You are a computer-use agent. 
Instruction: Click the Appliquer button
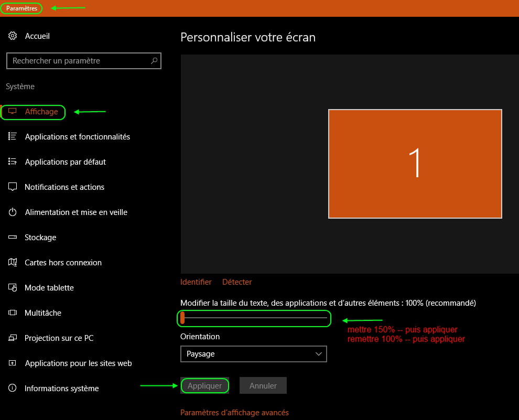tap(204, 385)
